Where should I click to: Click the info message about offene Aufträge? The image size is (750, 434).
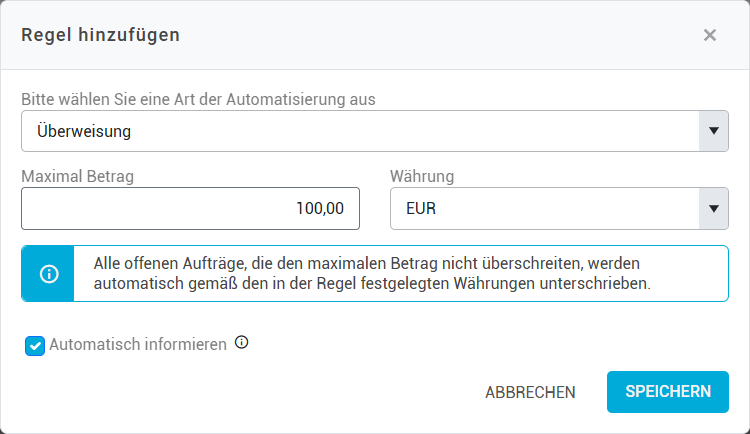click(x=372, y=274)
